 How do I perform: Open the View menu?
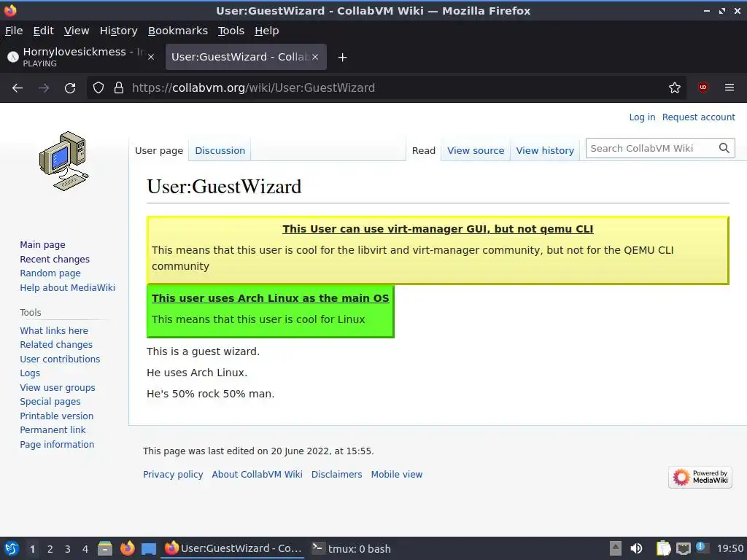[x=77, y=31]
